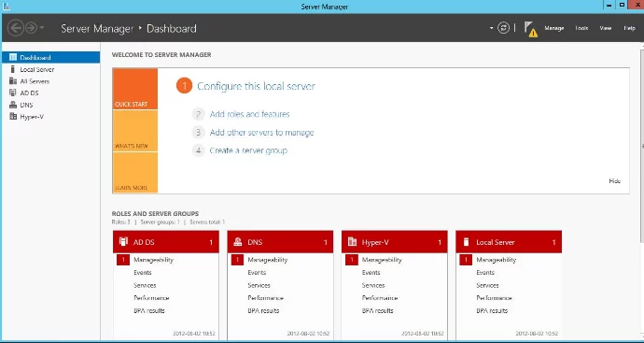Screen dimensions: 644x343
Task: Open the notifications flag with warning
Action: point(531,29)
